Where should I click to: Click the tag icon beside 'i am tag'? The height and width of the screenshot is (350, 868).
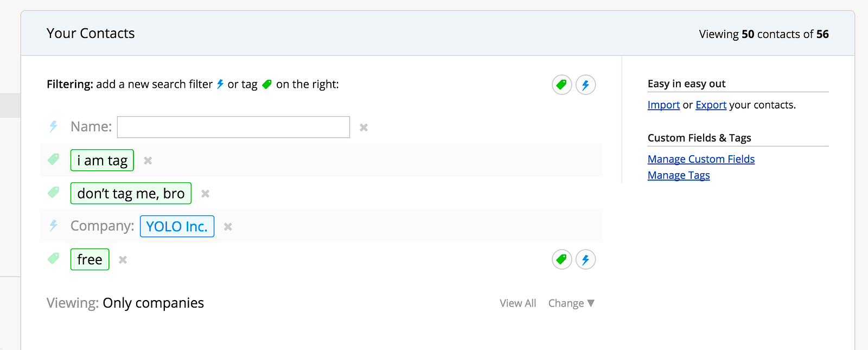pyautogui.click(x=53, y=160)
